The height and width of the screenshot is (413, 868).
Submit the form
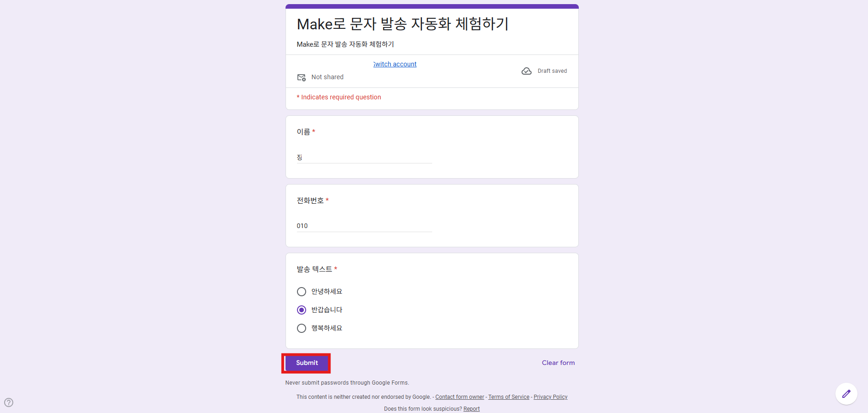click(306, 363)
